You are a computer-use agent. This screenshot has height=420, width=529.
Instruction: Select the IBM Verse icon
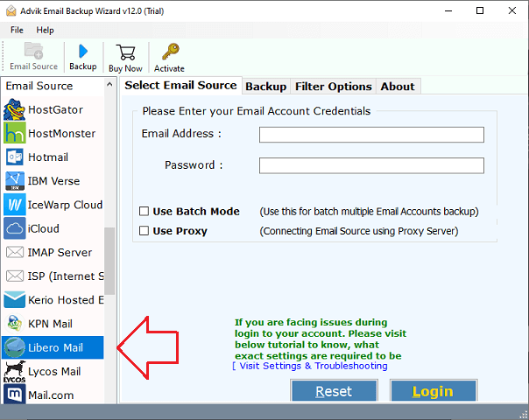[15, 181]
